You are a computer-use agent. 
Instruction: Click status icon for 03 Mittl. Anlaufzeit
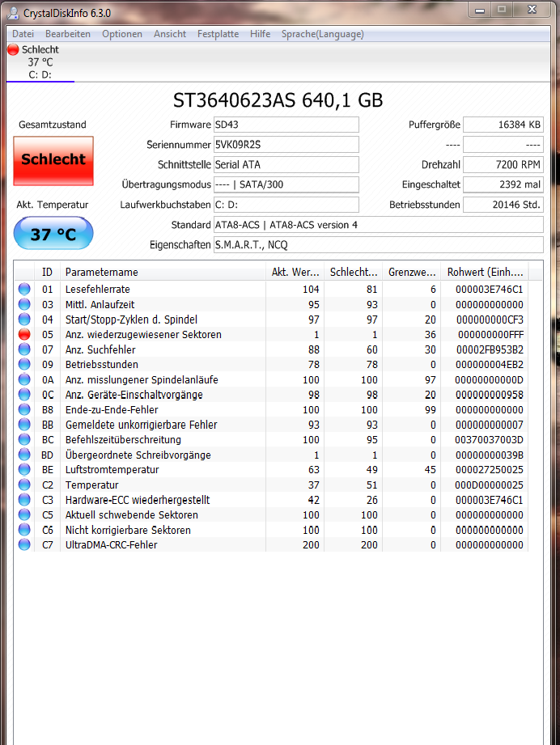[24, 304]
